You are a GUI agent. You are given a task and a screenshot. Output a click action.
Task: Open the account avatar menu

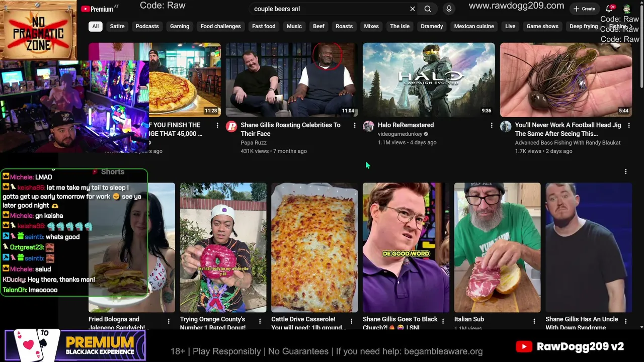pos(627,9)
